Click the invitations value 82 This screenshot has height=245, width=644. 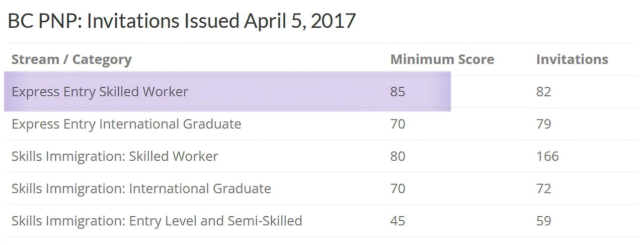(544, 92)
